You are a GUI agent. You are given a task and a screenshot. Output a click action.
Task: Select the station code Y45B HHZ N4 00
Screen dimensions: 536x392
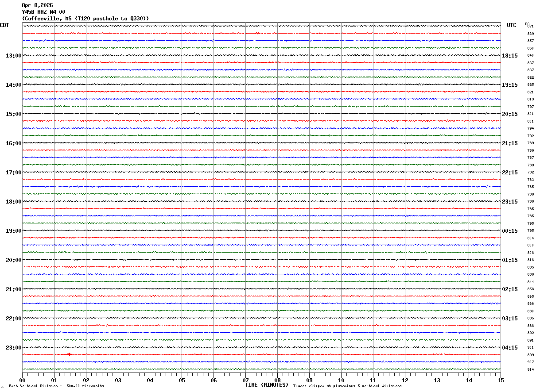click(43, 12)
